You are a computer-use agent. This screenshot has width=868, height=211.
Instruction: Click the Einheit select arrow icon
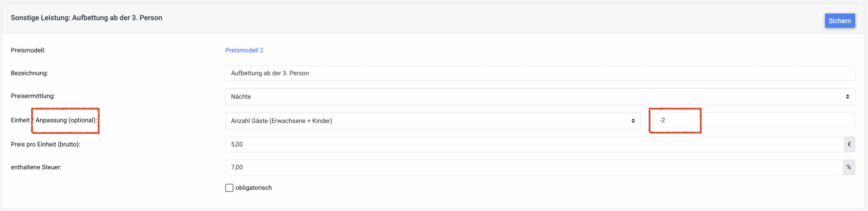633,121
